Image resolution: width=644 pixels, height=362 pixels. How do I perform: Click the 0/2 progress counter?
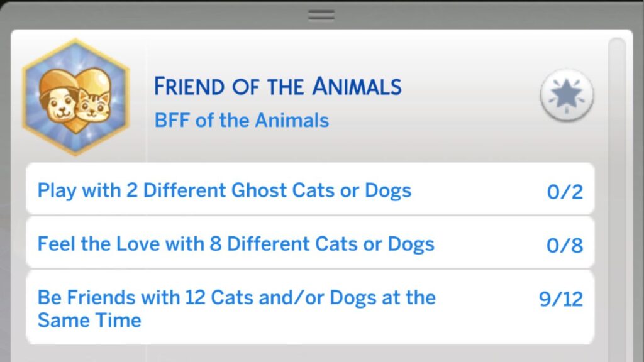565,192
